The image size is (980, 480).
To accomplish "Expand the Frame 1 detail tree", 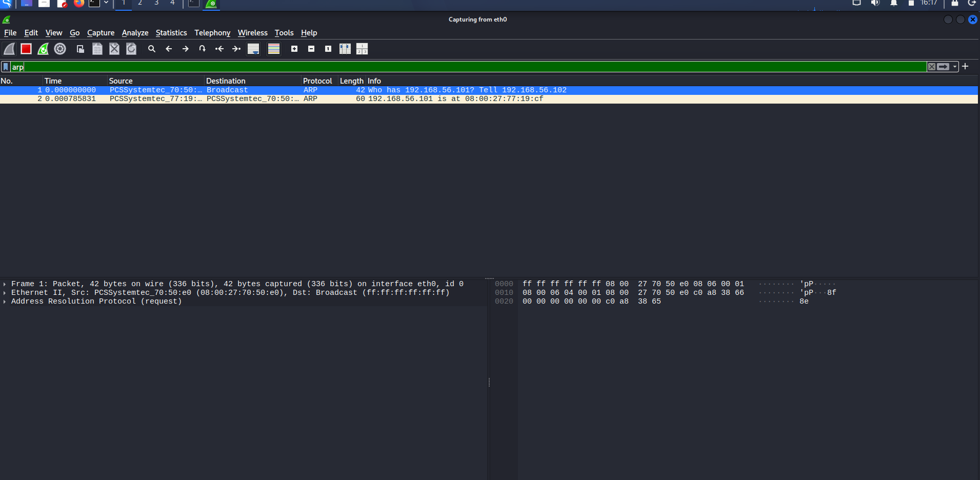I will coord(5,284).
